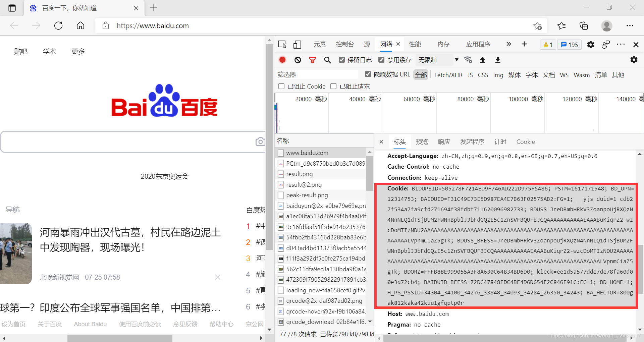Open the 计时 request detail tab
Viewport: 644px width, 342px height.
coord(500,142)
